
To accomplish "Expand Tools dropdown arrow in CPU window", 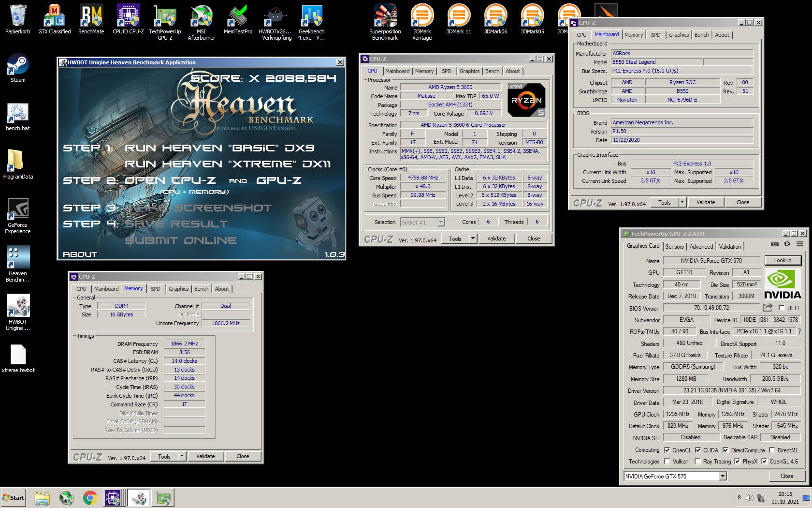I will (x=473, y=239).
